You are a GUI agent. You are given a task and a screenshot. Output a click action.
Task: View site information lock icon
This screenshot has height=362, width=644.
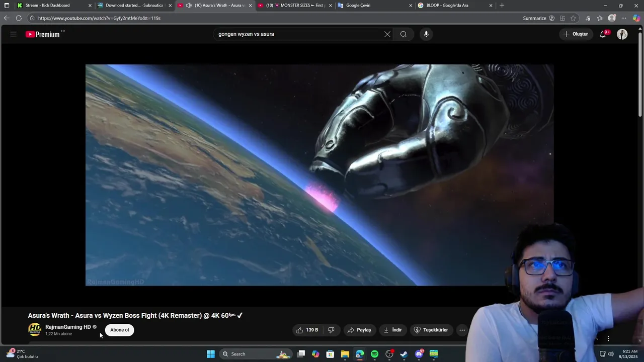point(32,18)
